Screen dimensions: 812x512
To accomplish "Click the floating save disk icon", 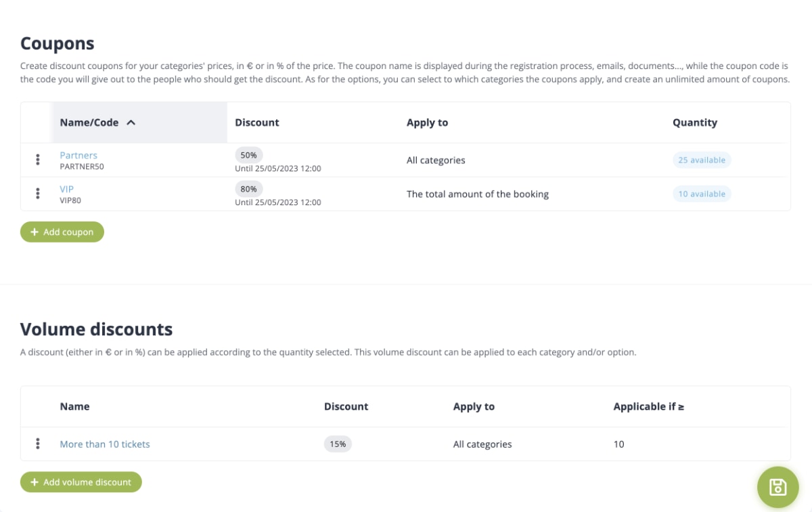I will click(777, 487).
